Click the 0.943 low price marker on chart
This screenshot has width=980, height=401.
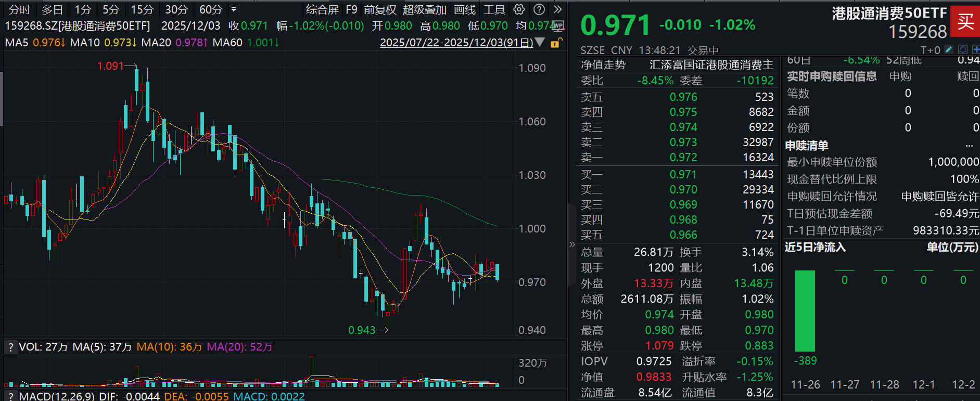click(x=362, y=330)
